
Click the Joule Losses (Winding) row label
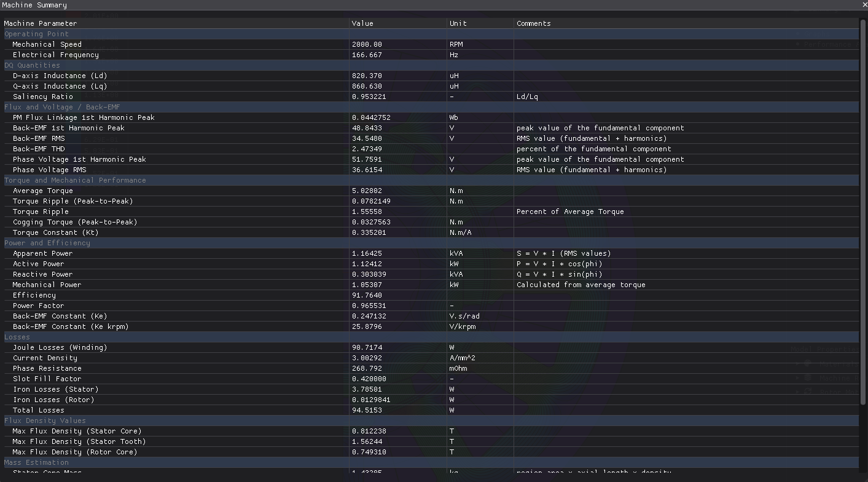pos(60,347)
